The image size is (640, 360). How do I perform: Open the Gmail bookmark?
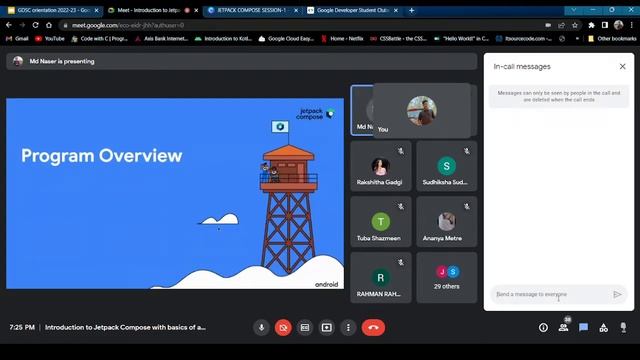pyautogui.click(x=17, y=39)
